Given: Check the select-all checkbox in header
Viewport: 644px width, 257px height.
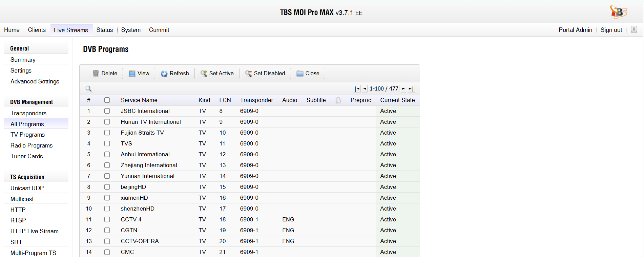Looking at the screenshot, I should [x=107, y=100].
